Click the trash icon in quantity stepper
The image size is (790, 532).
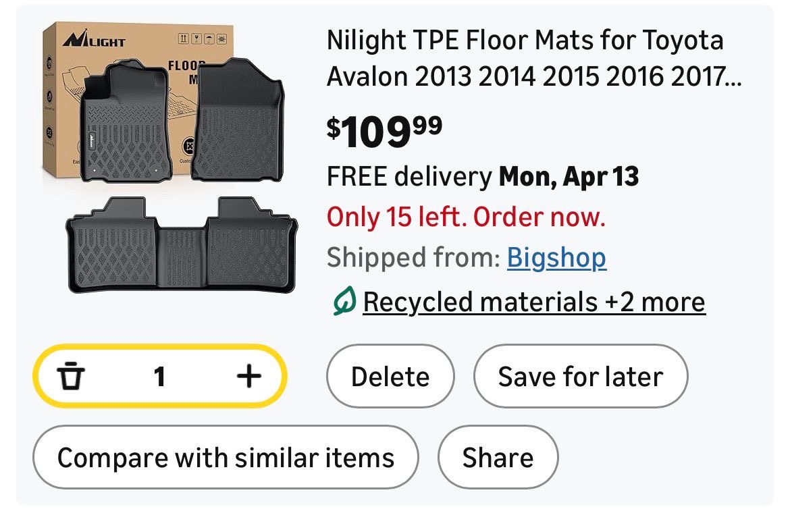[x=72, y=376]
